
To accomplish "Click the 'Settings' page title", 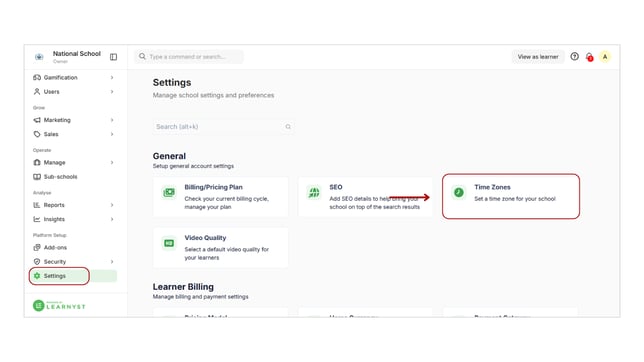I will [x=172, y=83].
